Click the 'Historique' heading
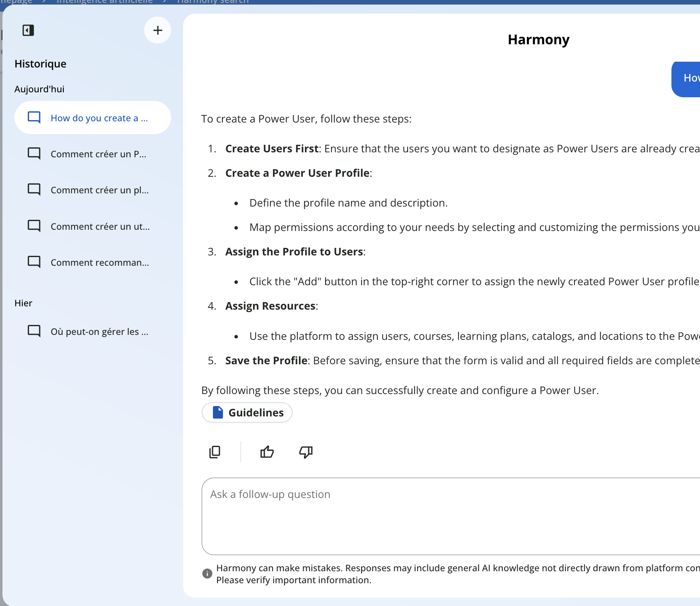Screen dimensions: 700x606 click(x=41, y=64)
